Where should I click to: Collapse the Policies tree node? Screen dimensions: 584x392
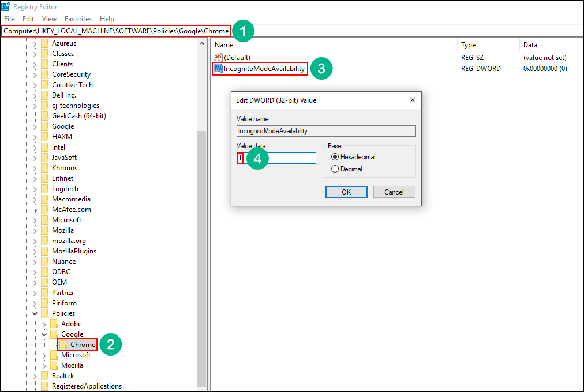pyautogui.click(x=35, y=313)
